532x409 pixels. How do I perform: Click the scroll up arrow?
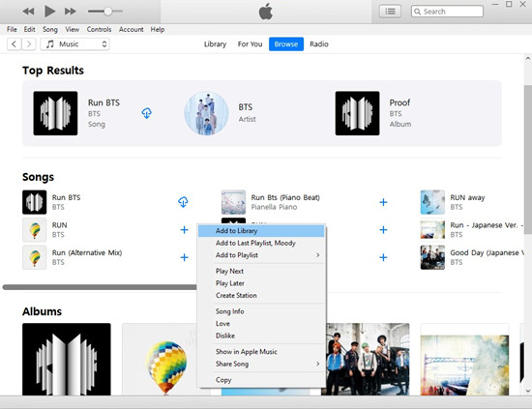[x=528, y=58]
